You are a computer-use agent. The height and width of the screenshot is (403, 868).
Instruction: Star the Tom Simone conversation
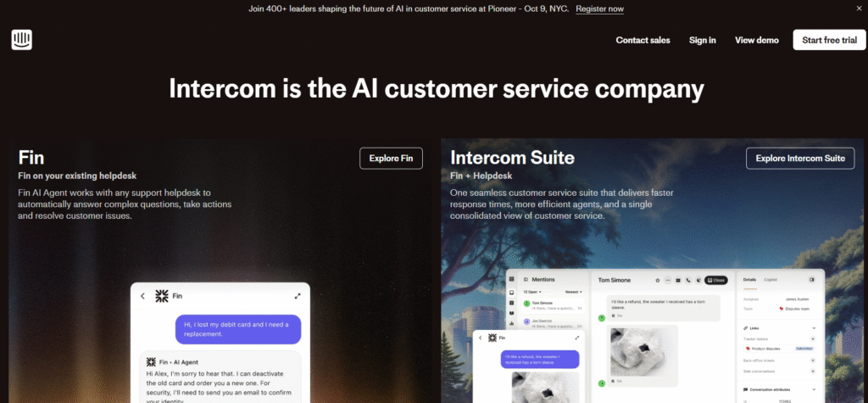(658, 281)
